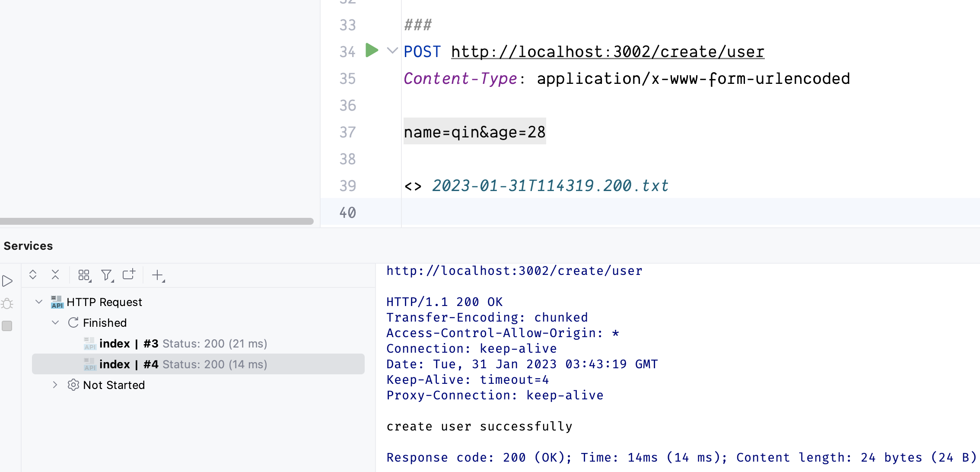Fold the request block at line 34
Image resolution: width=980 pixels, height=472 pixels.
pos(392,51)
